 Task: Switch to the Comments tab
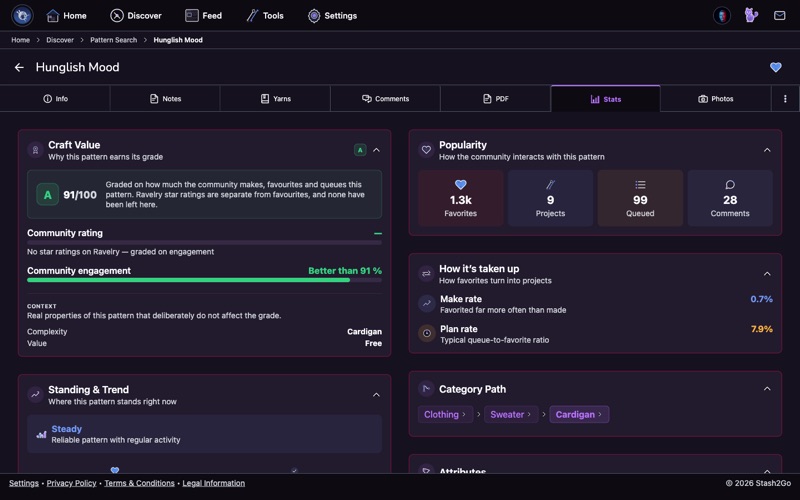click(386, 99)
